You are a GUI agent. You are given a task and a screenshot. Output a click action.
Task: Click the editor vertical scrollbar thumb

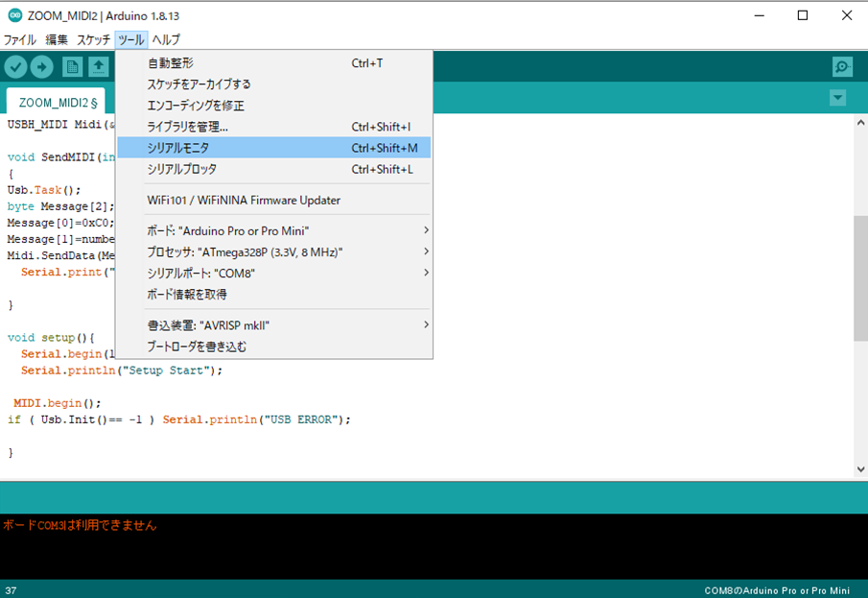point(860,277)
